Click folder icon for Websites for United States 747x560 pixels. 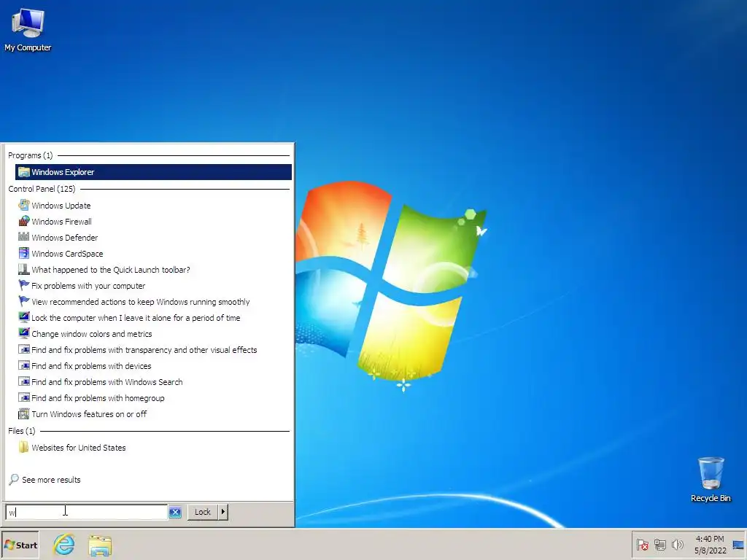[x=24, y=447]
